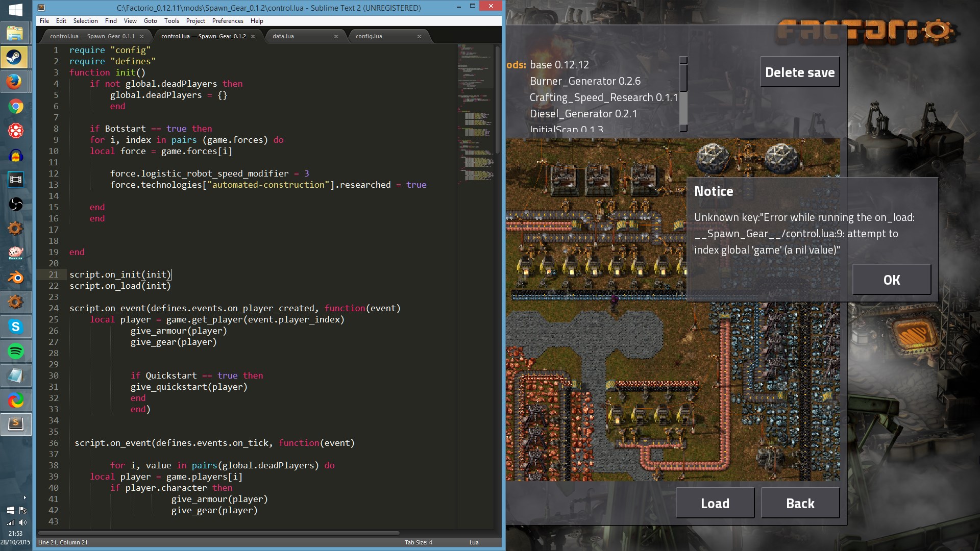The height and width of the screenshot is (551, 980).
Task: Open the multicolored swirl taskbar icon
Action: point(15,400)
